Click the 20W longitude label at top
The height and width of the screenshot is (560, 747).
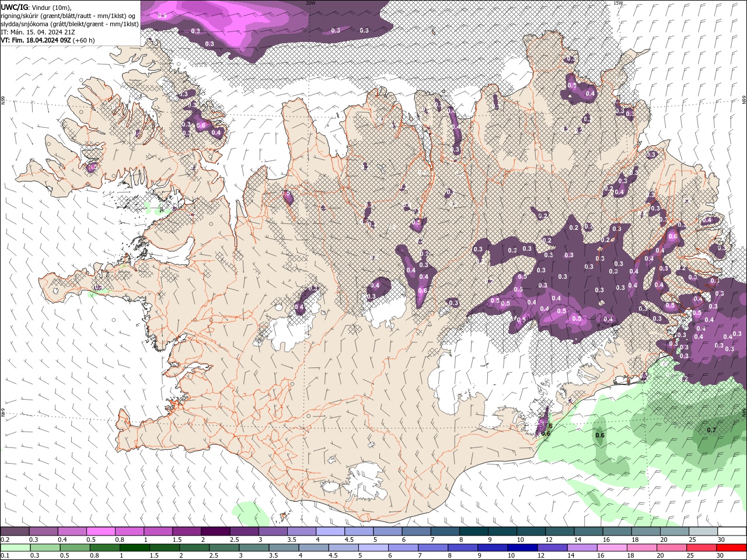310,3
